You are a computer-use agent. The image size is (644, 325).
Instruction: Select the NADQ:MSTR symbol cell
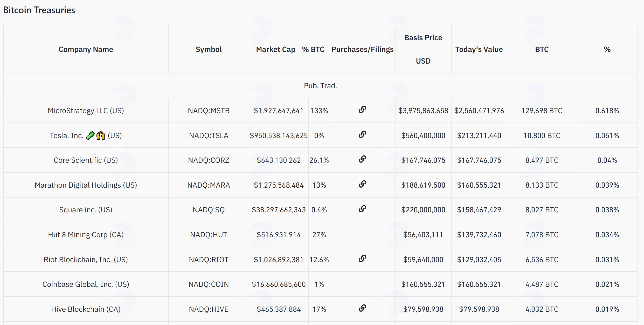[209, 111]
